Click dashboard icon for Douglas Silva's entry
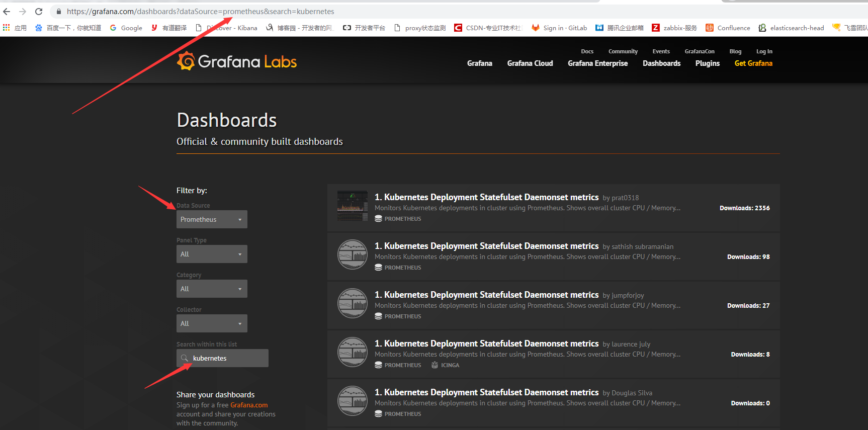This screenshot has height=430, width=868. coord(352,401)
